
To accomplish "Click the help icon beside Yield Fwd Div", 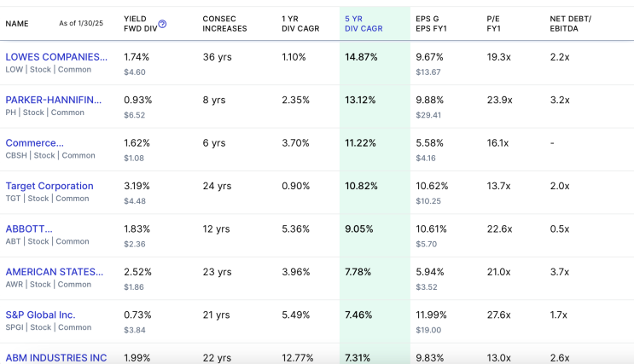I will click(163, 24).
